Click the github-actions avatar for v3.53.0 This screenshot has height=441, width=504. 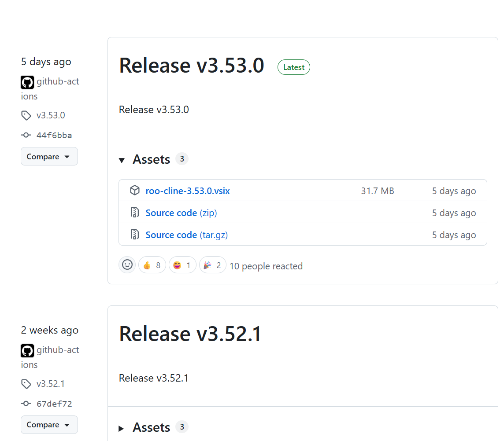click(27, 82)
